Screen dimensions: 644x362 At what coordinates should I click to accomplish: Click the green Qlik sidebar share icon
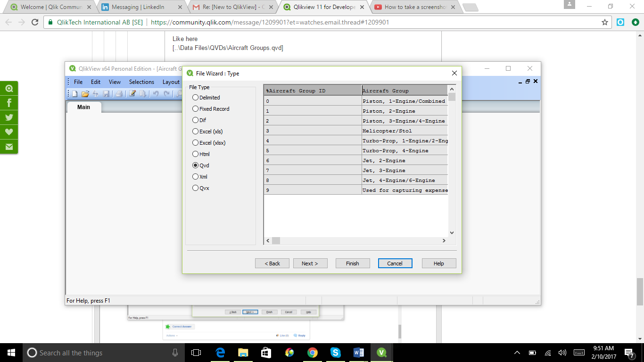[x=9, y=88]
